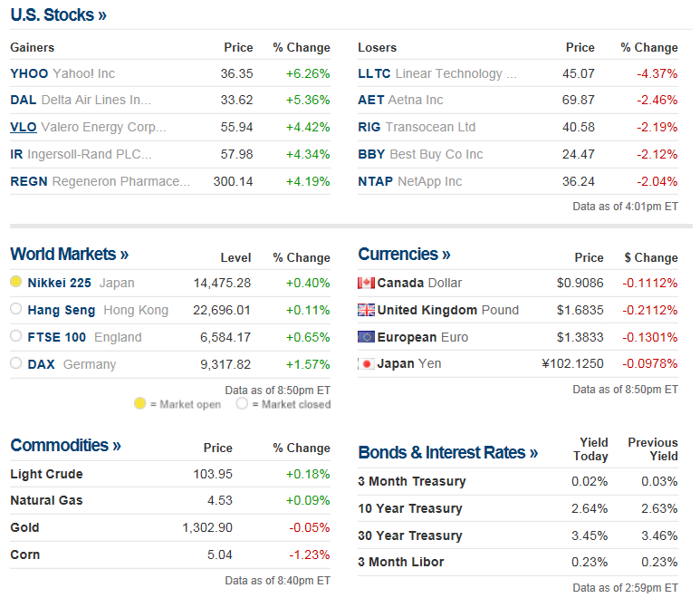The width and height of the screenshot is (700, 598).
Task: Click the European Union flag icon
Action: coord(366,337)
